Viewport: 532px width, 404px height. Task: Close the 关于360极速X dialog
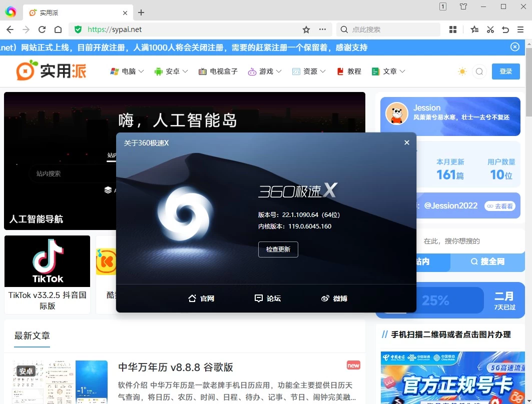click(x=407, y=142)
